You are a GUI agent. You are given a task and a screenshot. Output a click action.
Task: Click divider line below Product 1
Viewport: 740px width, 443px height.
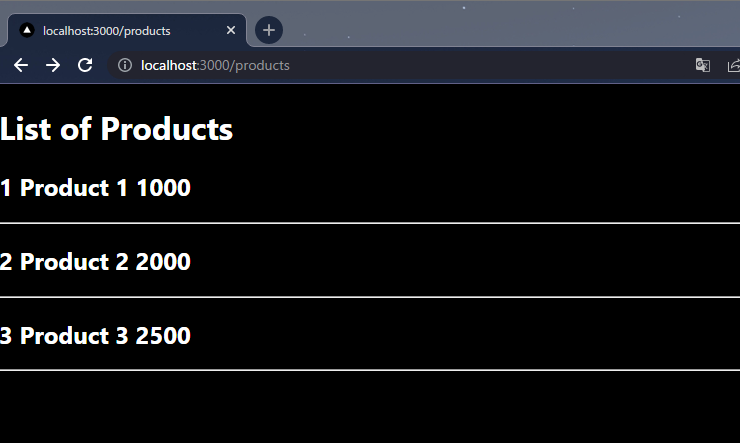click(x=370, y=223)
